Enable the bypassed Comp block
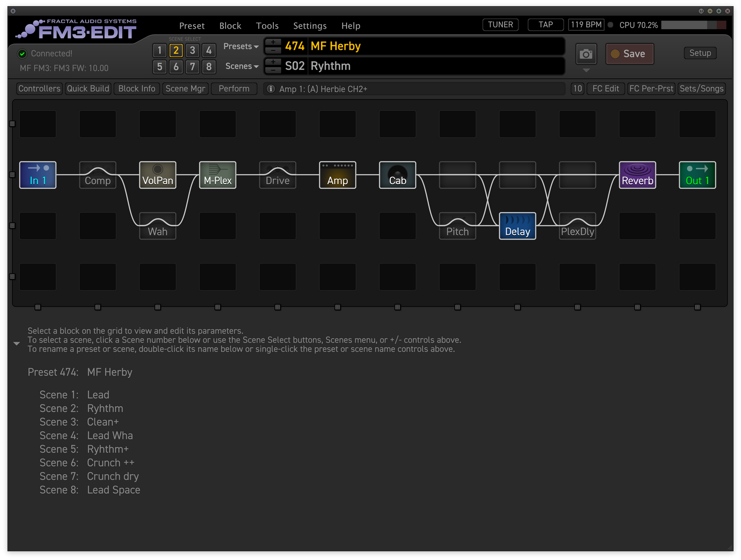Image resolution: width=741 pixels, height=560 pixels. click(97, 175)
